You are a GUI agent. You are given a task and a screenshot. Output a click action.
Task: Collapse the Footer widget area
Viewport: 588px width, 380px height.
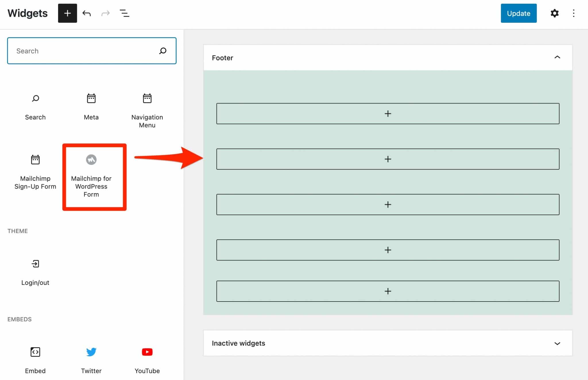click(x=557, y=57)
